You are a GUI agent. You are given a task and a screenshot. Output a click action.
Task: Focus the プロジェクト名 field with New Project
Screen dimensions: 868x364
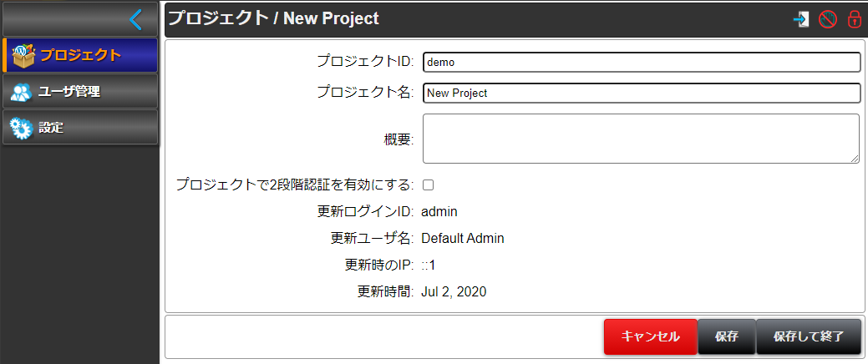coord(642,93)
